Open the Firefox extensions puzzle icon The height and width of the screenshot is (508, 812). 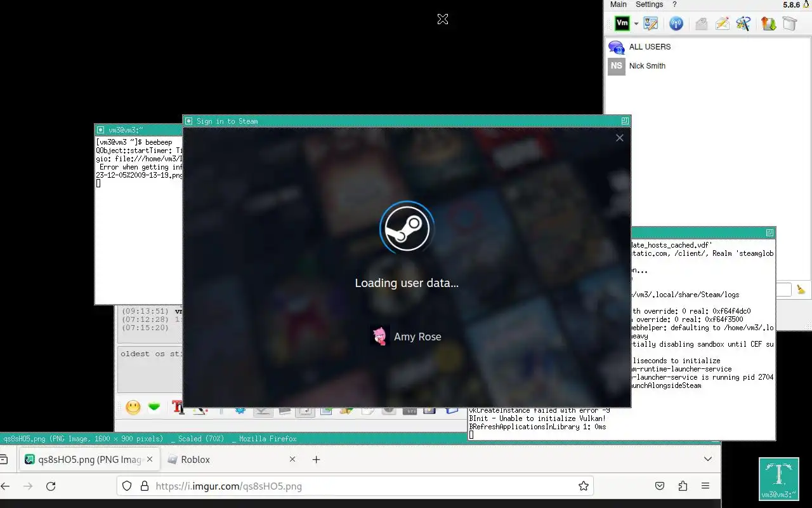[x=683, y=486]
